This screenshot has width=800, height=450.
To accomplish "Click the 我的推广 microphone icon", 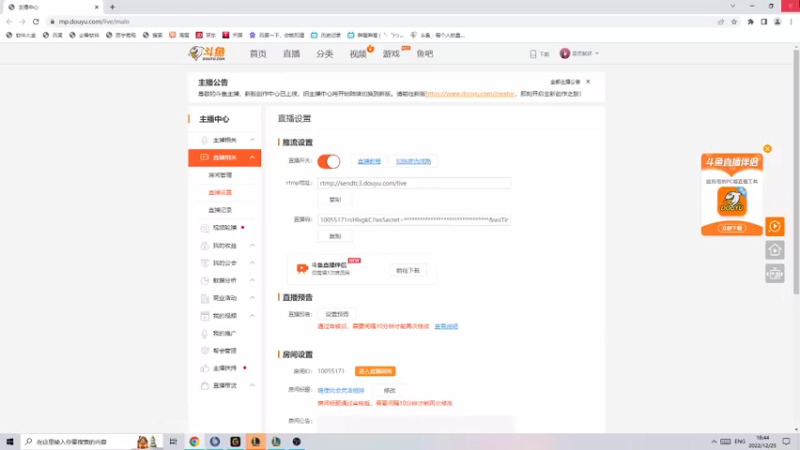I will [x=205, y=333].
